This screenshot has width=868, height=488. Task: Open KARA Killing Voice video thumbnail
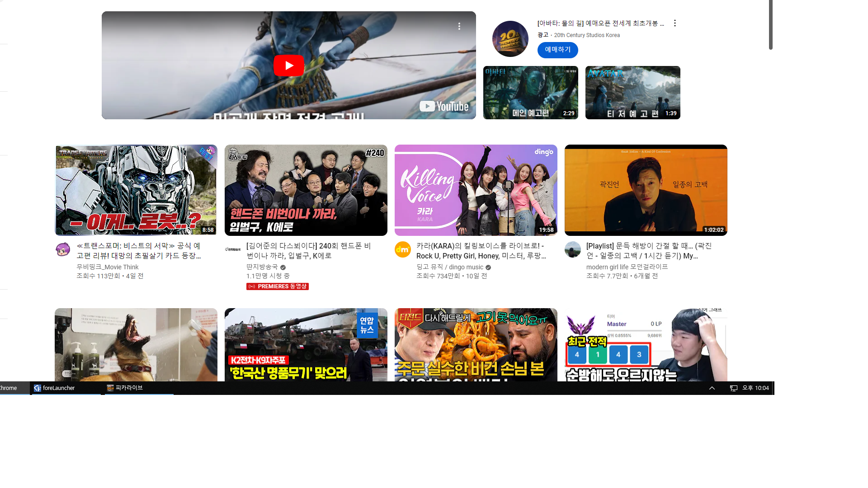coord(476,190)
